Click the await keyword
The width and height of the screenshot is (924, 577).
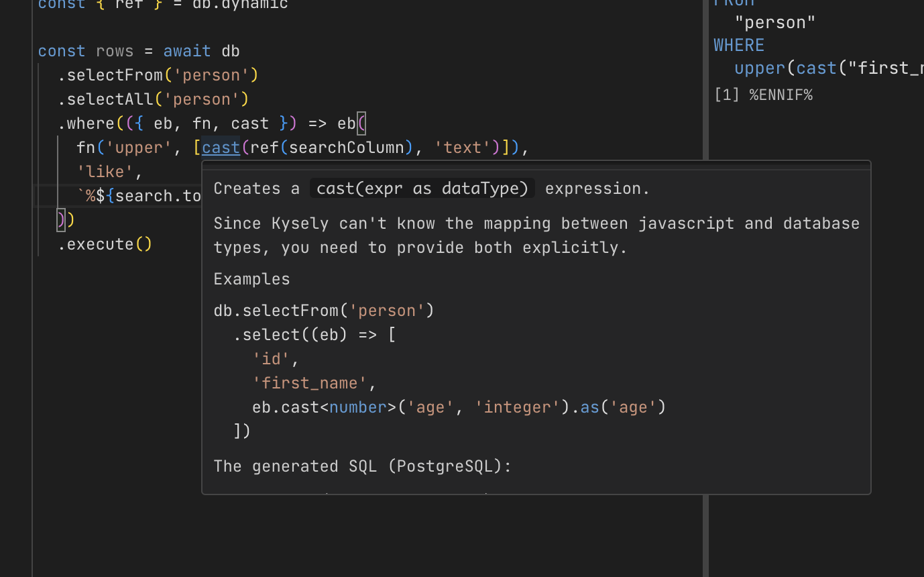coord(187,51)
